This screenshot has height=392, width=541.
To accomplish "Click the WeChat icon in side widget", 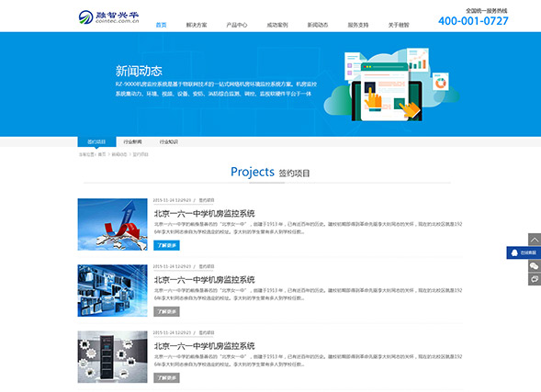I will (x=535, y=266).
